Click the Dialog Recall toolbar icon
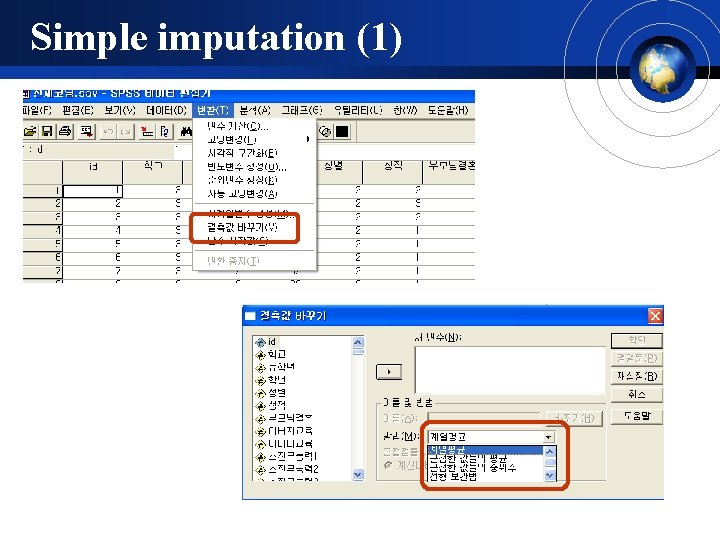Screen dimensions: 720x540 tap(86, 132)
